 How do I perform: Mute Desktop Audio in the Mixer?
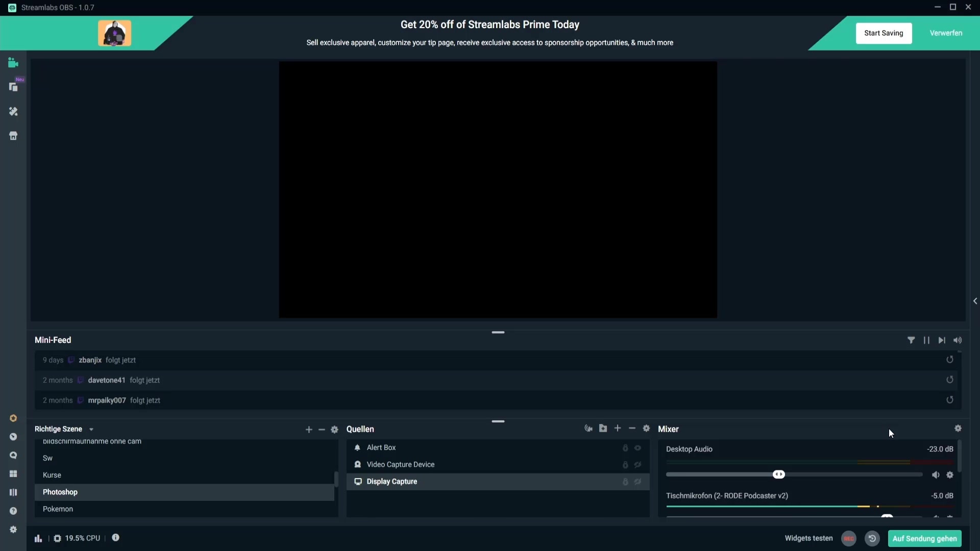936,475
